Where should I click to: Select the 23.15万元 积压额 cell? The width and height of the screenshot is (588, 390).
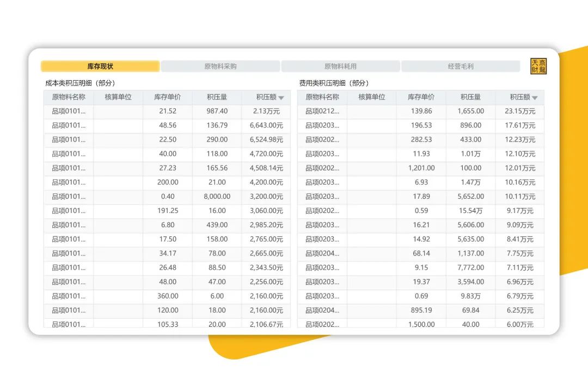(520, 111)
